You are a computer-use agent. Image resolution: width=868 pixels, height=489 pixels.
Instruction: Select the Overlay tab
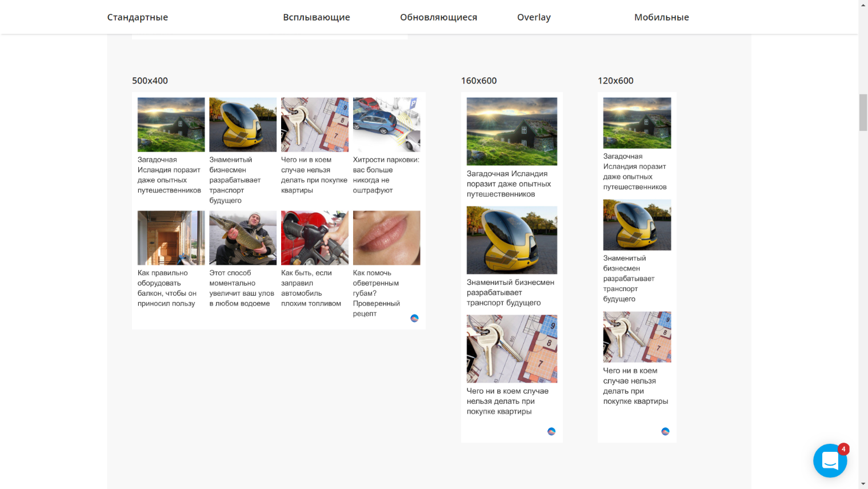click(x=534, y=17)
